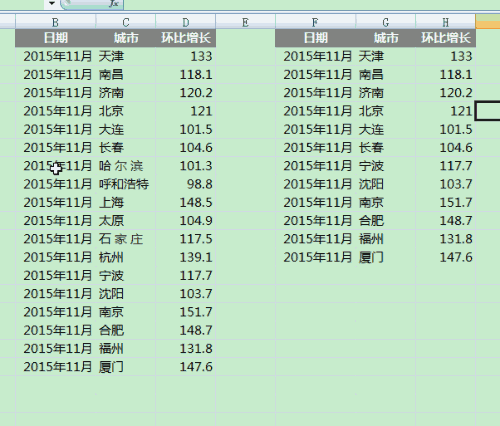Select 沈阳 in column G

(386, 184)
